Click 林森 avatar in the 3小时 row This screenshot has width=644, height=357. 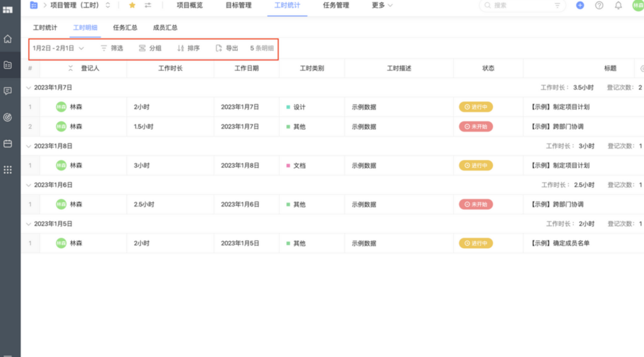click(x=61, y=166)
